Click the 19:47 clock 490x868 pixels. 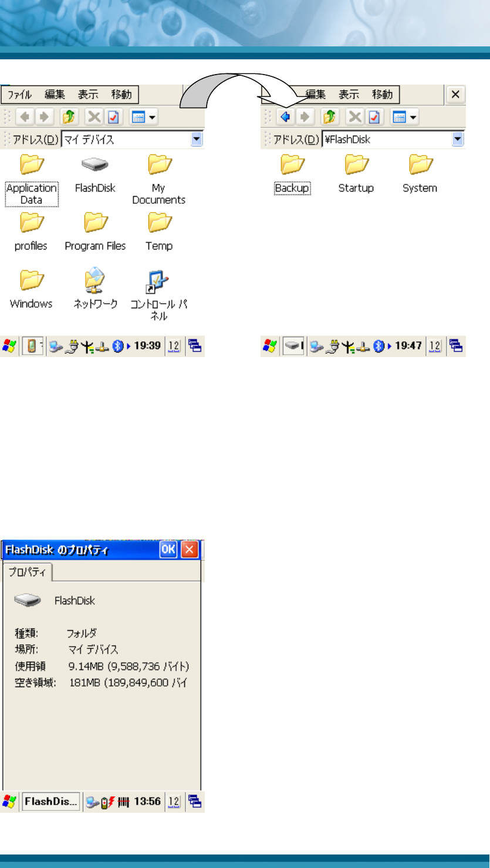tap(408, 346)
